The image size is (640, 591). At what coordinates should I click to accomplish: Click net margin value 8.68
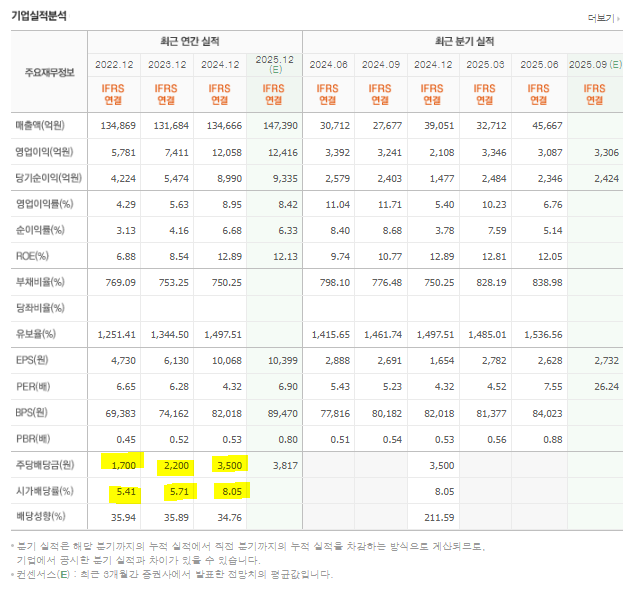coord(392,231)
